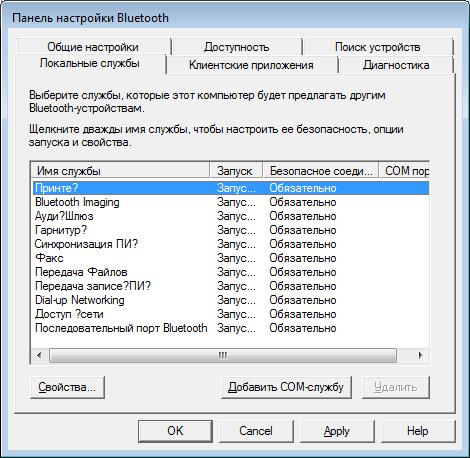Open the Поиск устройств tab
The image size is (470, 458).
(378, 47)
